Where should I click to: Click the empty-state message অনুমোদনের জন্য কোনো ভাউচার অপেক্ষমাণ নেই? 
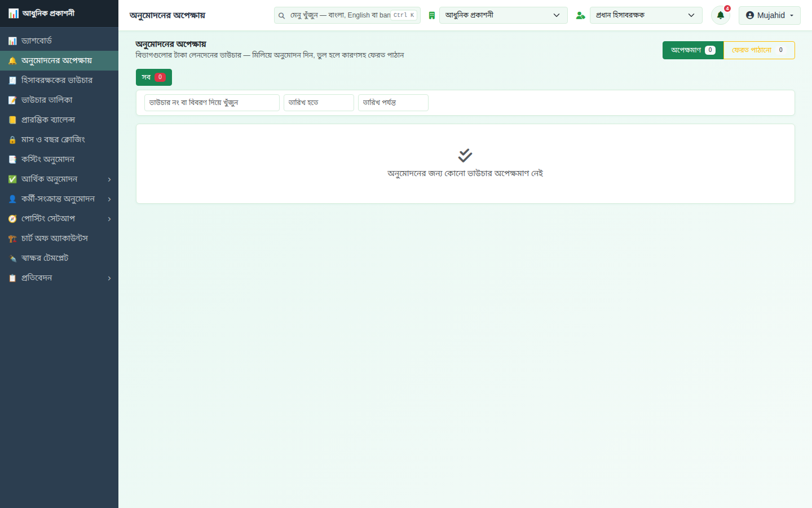coord(465,173)
